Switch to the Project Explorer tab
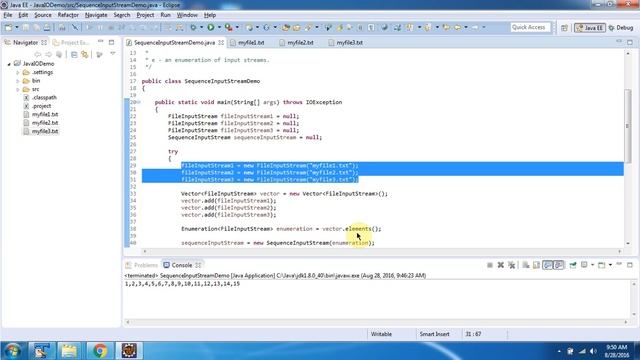640x360 pixels. point(71,42)
